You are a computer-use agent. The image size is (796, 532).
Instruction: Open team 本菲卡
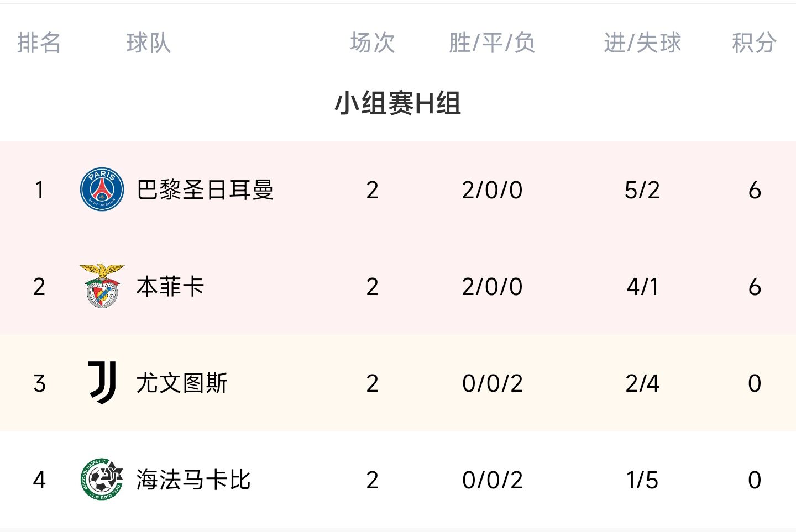[170, 287]
